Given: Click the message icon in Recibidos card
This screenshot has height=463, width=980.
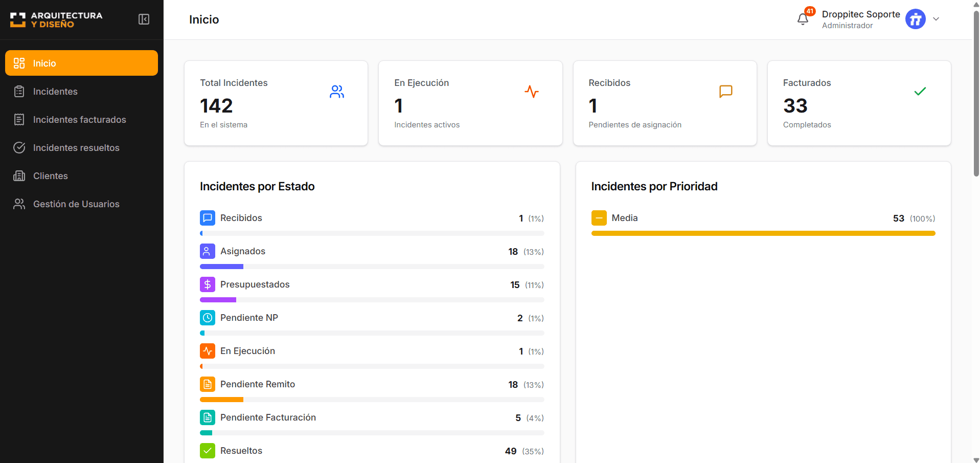Looking at the screenshot, I should 726,92.
